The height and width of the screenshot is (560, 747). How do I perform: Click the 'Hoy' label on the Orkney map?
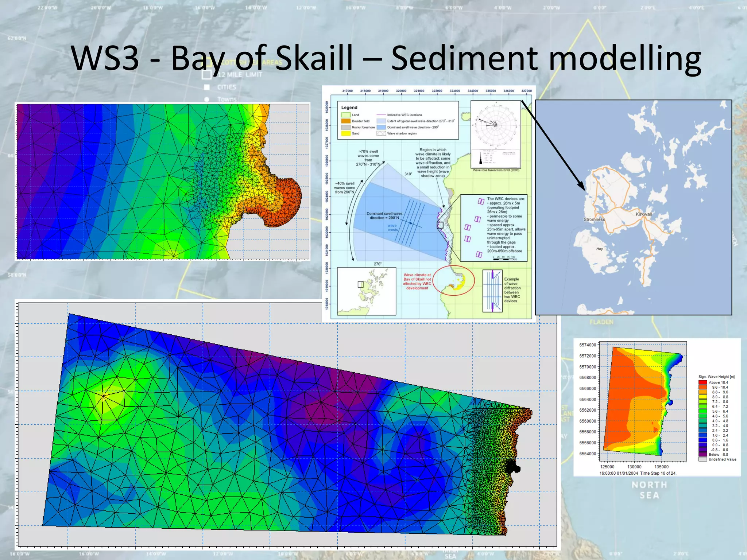(x=600, y=249)
